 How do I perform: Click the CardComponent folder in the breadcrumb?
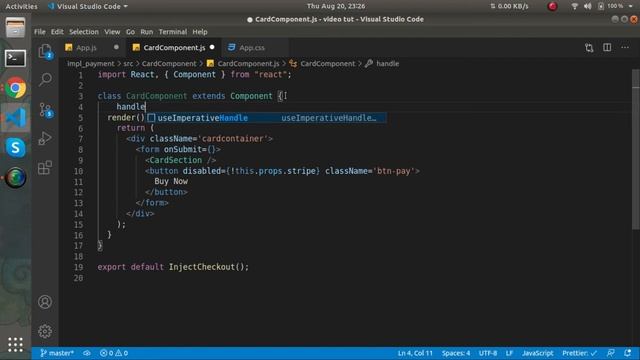click(169, 64)
